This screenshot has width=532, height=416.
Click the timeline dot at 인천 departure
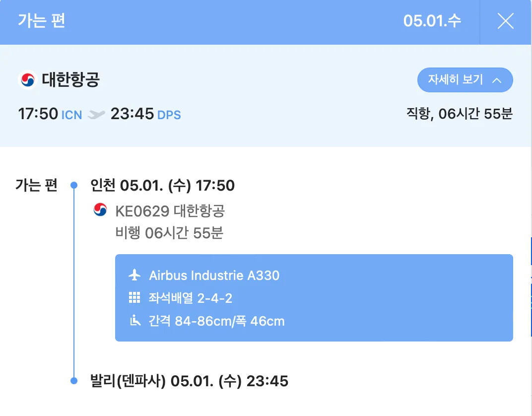[x=74, y=186]
